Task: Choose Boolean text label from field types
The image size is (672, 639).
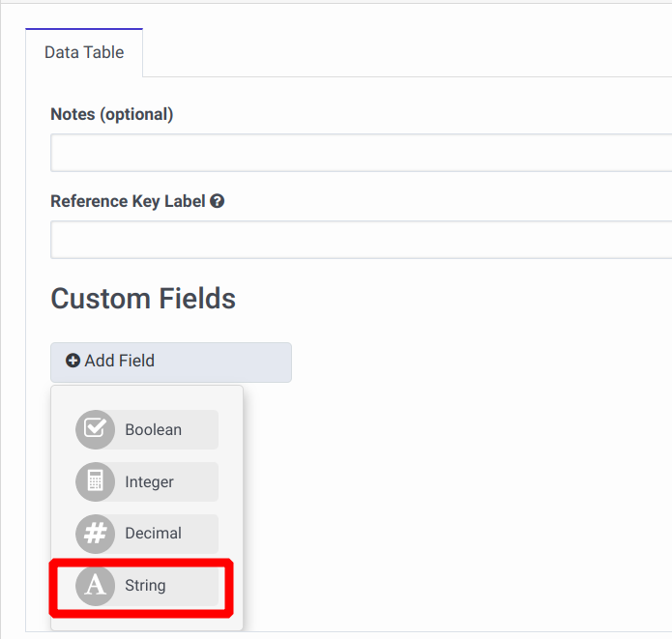Action: [x=153, y=430]
